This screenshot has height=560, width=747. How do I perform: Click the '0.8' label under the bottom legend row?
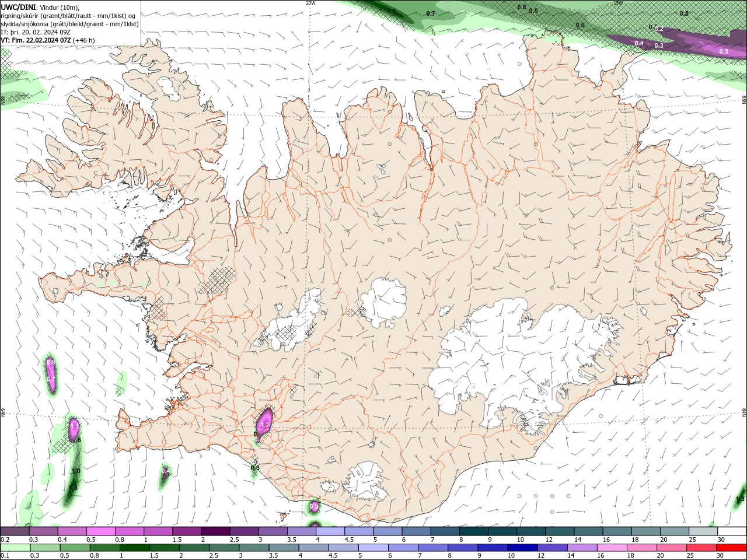94,556
